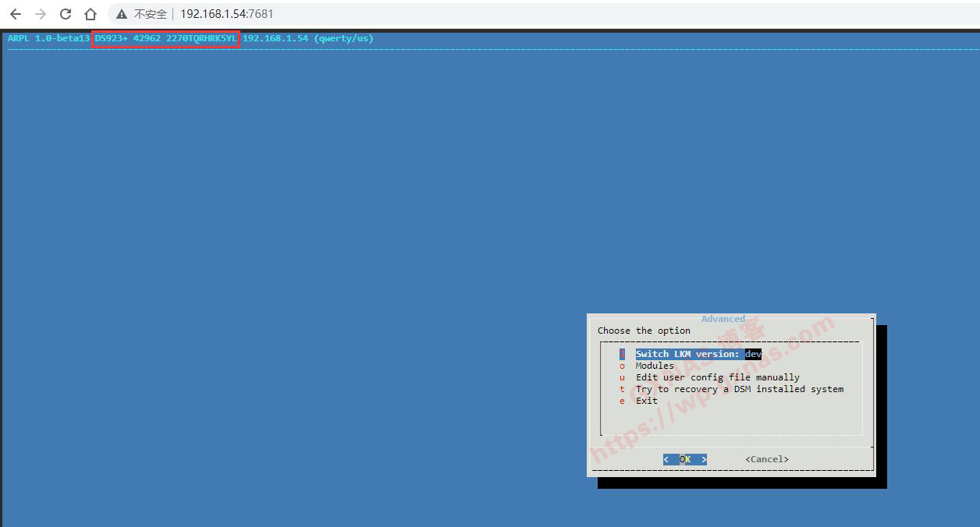Click the browser forward arrow
This screenshot has height=527, width=980.
pos(41,14)
